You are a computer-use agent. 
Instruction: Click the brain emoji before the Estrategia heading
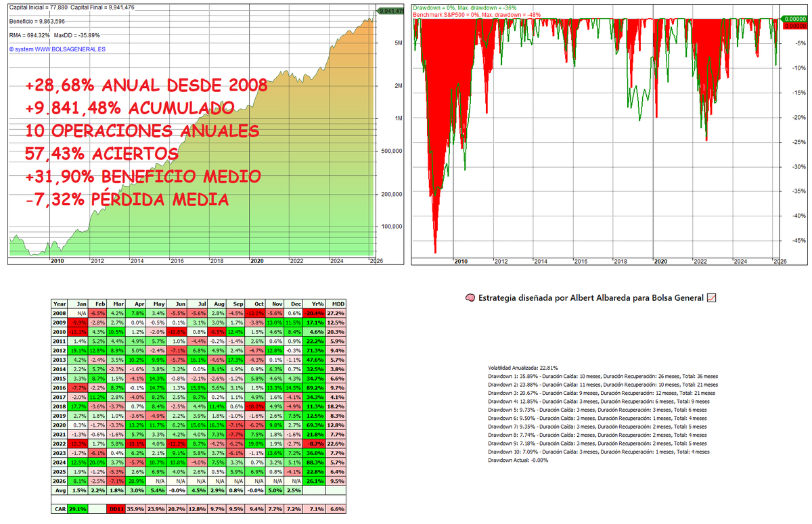point(470,297)
